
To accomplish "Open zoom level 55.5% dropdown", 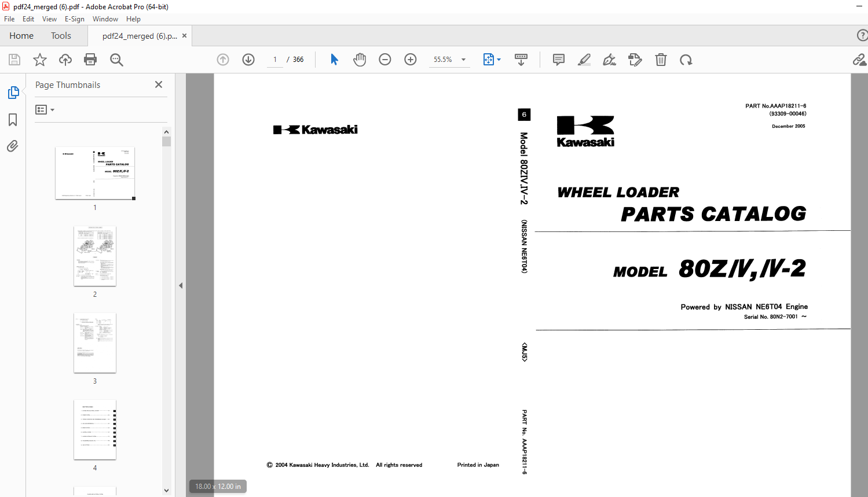I will tap(450, 60).
